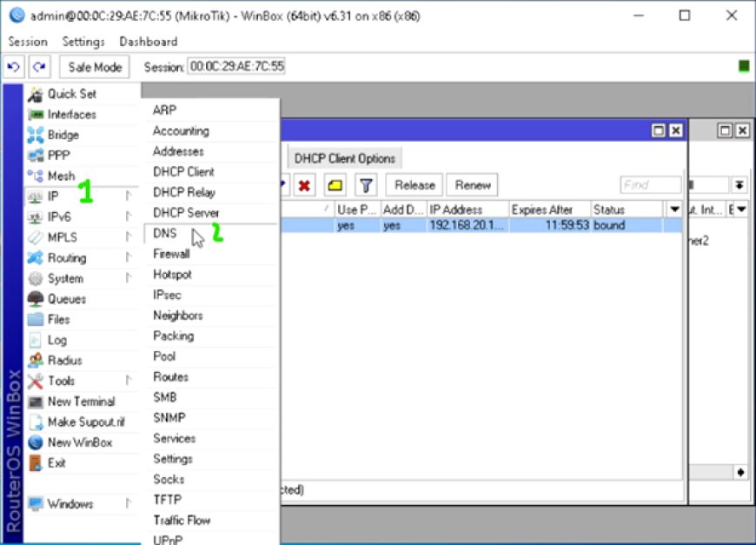
Task: Sort by Expires After column header
Action: pos(550,209)
